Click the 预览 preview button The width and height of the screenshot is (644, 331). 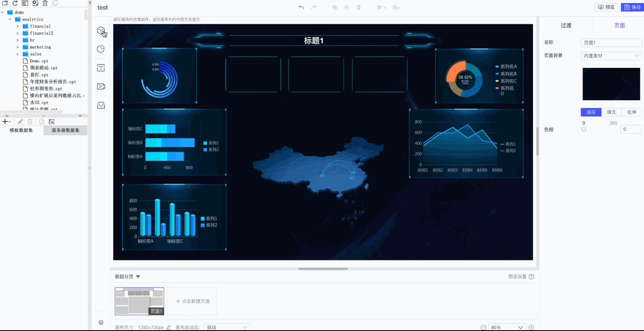[606, 7]
